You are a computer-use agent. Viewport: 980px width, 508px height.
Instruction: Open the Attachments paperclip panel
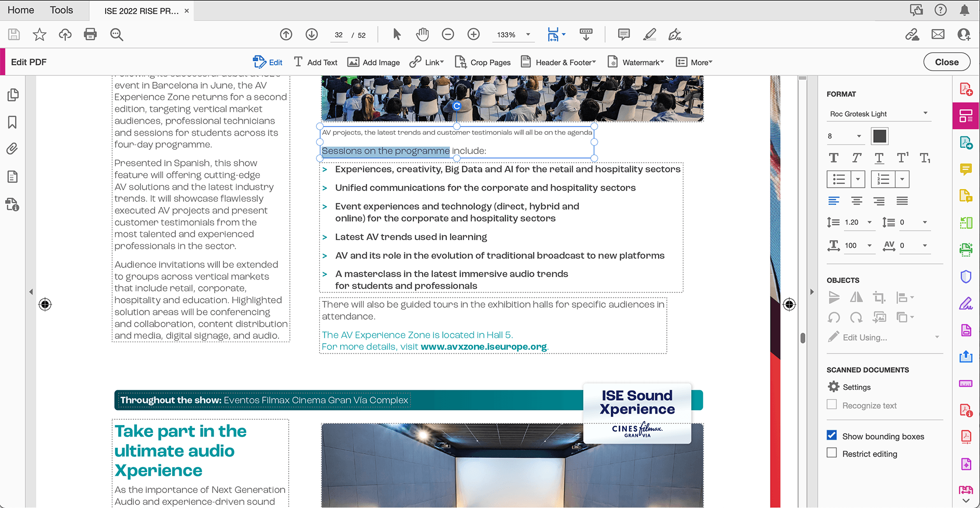pyautogui.click(x=12, y=149)
